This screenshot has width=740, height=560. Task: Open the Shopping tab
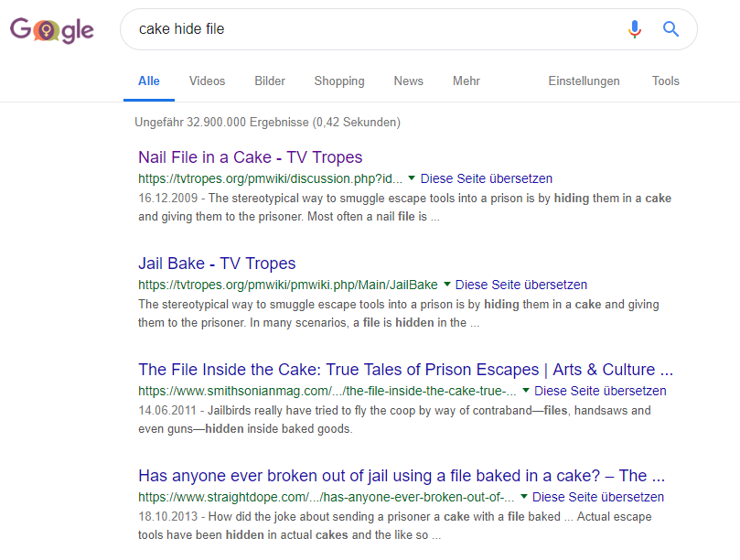coord(339,81)
